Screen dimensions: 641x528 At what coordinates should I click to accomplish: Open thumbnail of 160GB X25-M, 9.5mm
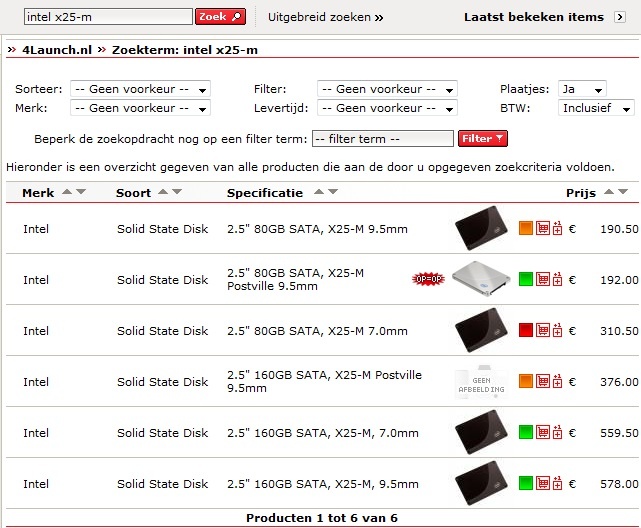click(x=482, y=483)
